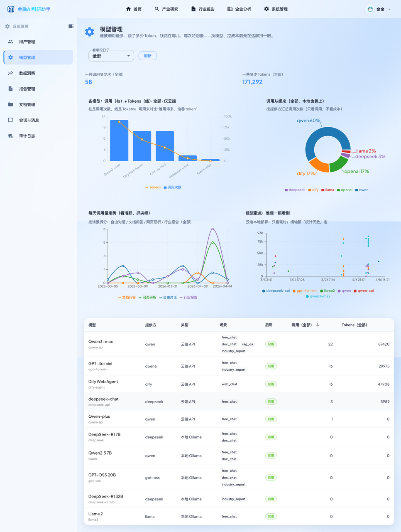Toggle 行业报告 in trend chart legend
The width and height of the screenshot is (401, 532).
(188, 298)
